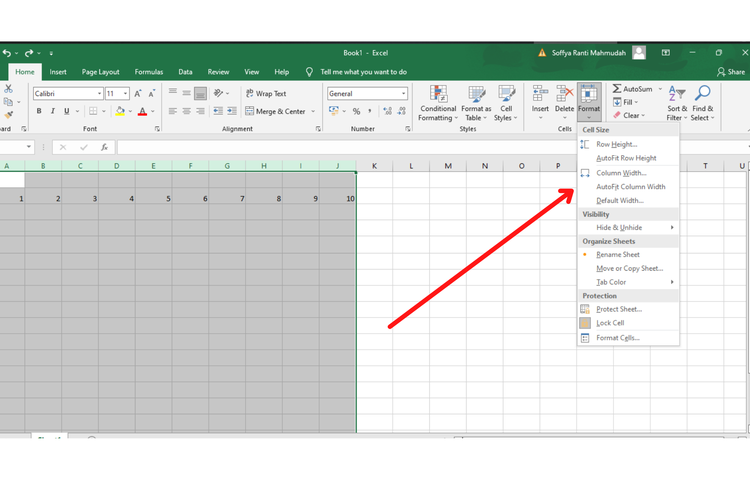750x500 pixels.
Task: Open Conditional Formatting
Action: [438, 103]
